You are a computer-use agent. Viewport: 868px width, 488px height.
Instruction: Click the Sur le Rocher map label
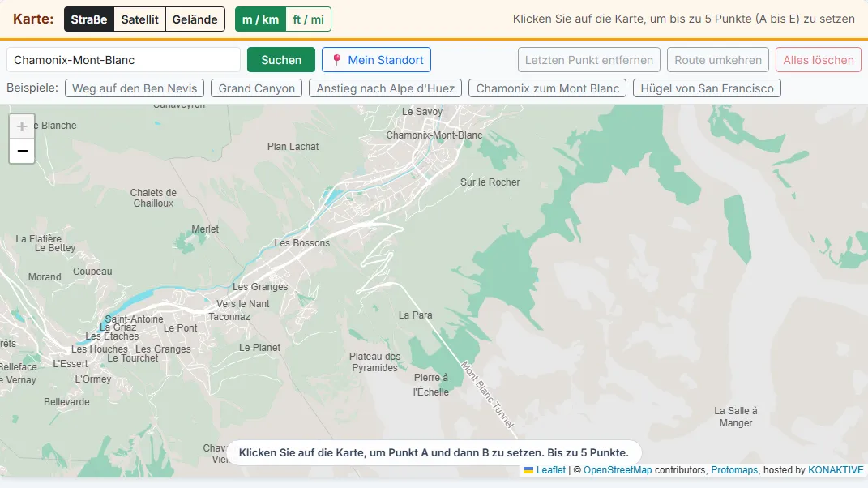point(490,182)
